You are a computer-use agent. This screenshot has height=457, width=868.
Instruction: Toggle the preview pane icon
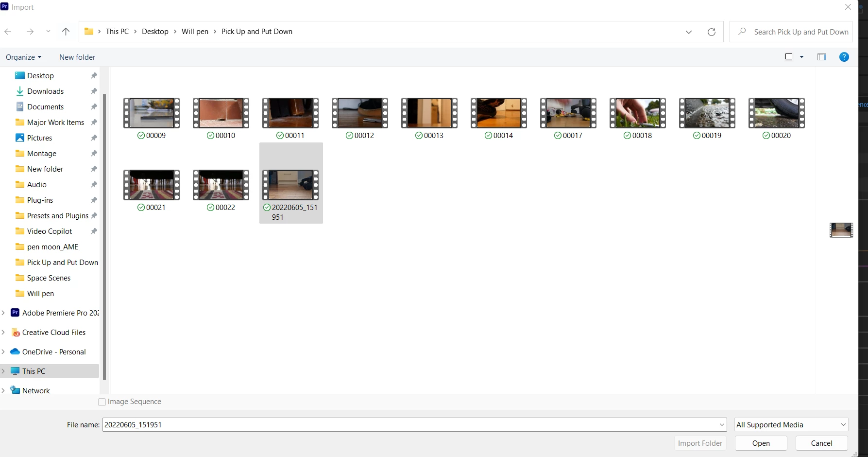tap(822, 57)
